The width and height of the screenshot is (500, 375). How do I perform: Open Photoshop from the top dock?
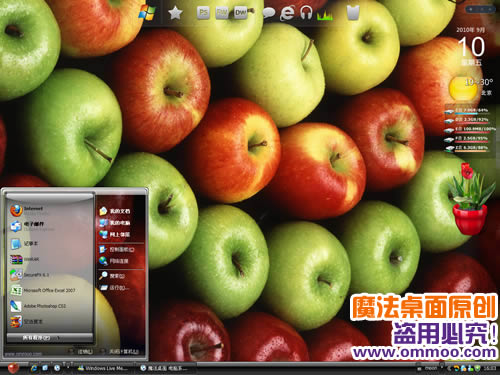203,13
